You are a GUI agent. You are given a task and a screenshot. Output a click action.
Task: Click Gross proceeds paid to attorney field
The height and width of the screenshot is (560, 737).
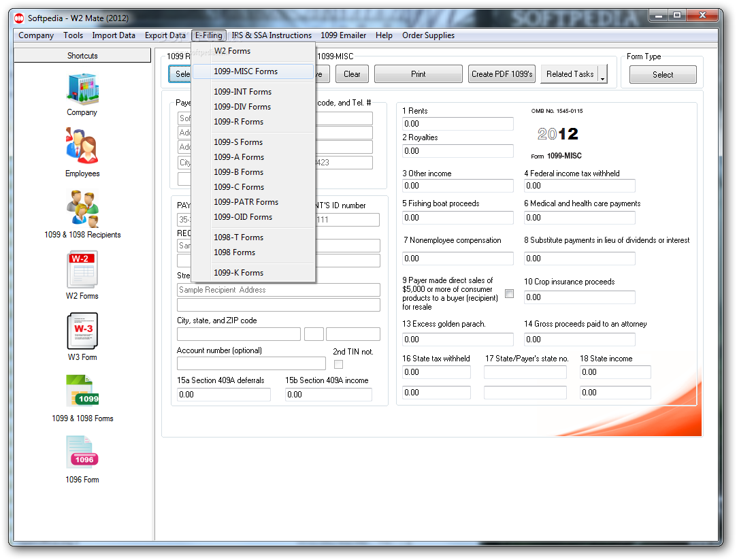click(x=580, y=339)
